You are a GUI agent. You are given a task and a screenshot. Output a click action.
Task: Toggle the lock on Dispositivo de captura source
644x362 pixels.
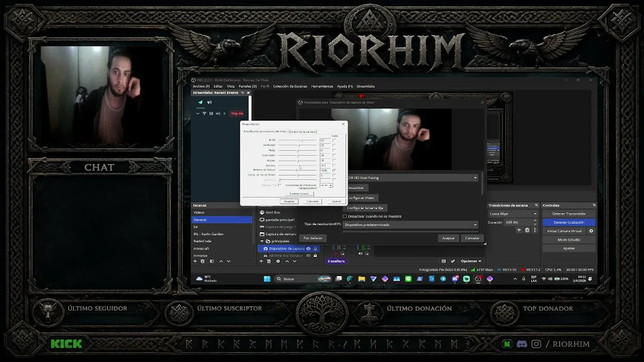coord(315,248)
